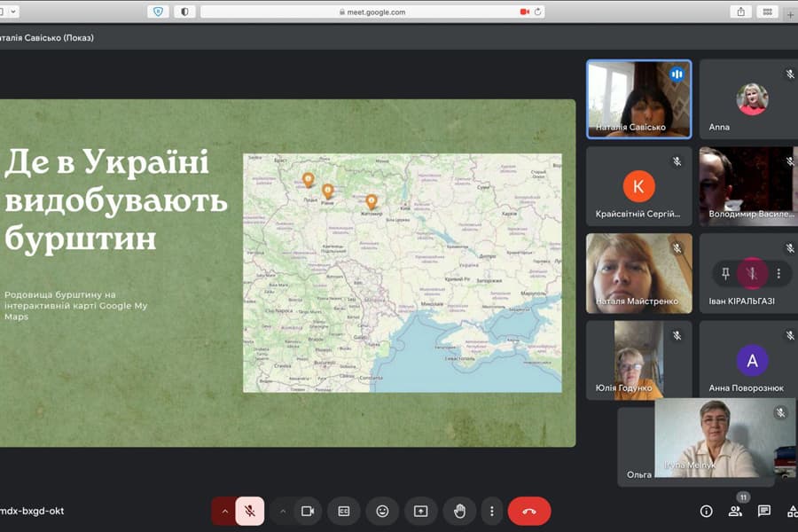Open the emoji reactions picker
Image resolution: width=798 pixels, height=532 pixels.
tap(382, 511)
